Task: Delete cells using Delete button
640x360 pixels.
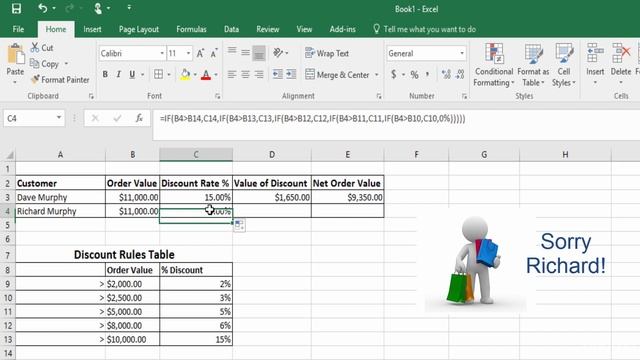Action: 621,64
